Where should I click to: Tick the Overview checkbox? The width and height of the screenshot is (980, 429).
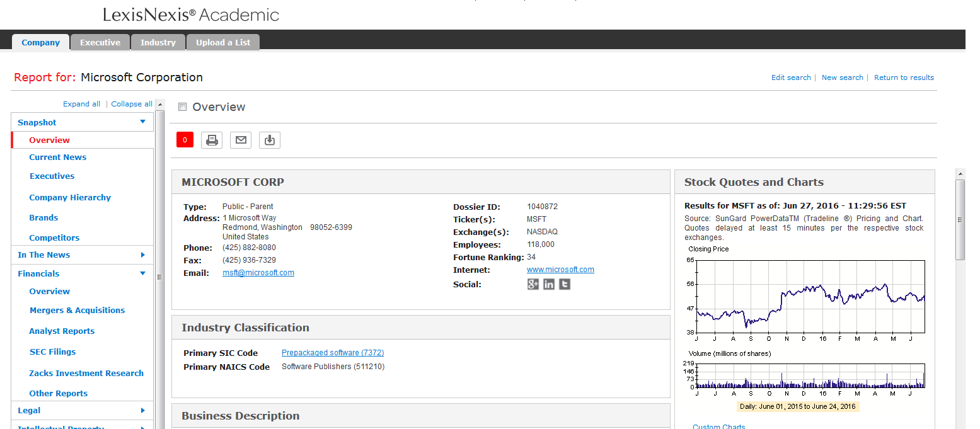click(183, 107)
